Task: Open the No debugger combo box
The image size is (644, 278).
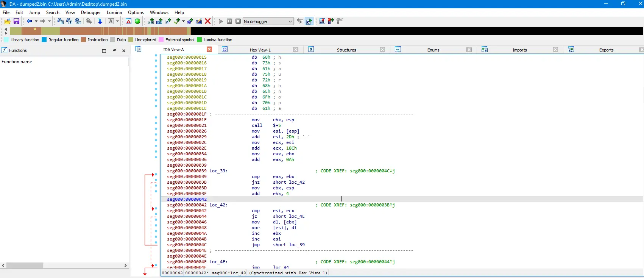Action: (268, 21)
